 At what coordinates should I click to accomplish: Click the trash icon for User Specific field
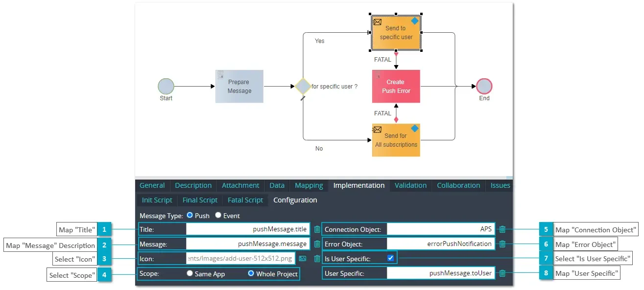[x=502, y=273]
